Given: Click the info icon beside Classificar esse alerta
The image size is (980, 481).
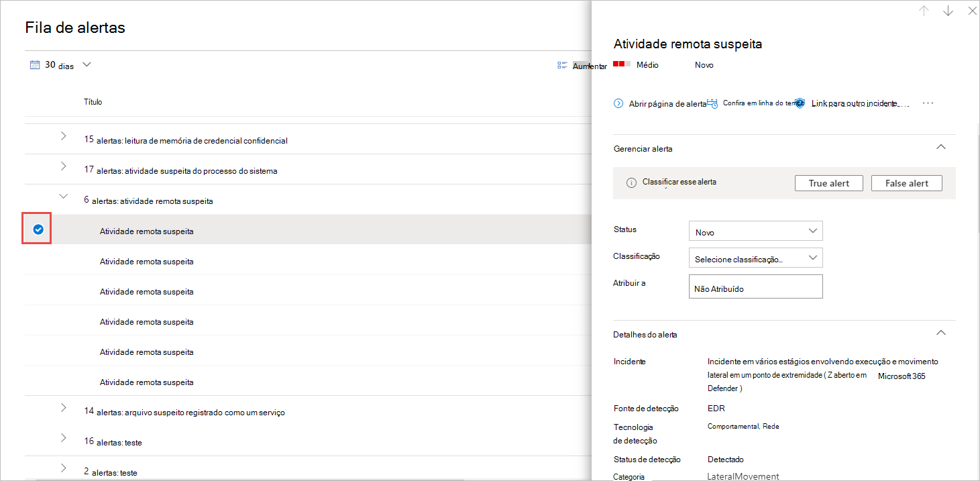Looking at the screenshot, I should pyautogui.click(x=631, y=183).
